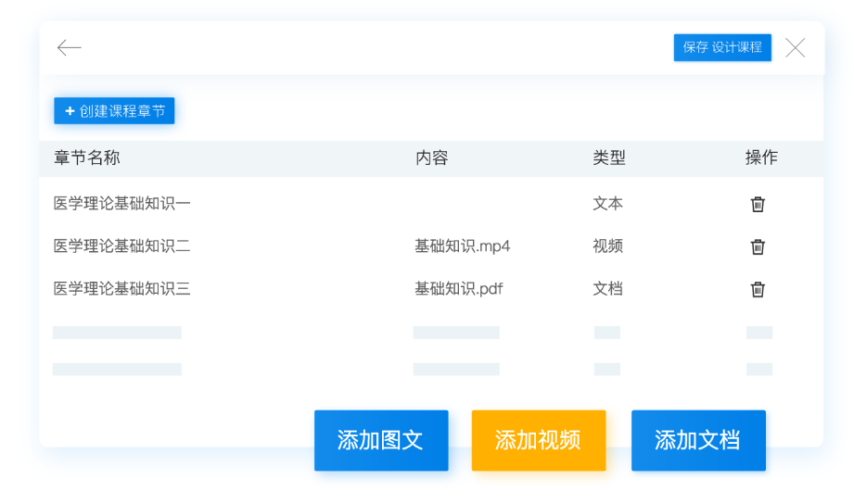This screenshot has height=504, width=854.
Task: Close the course design dialog with X
Action: (795, 48)
